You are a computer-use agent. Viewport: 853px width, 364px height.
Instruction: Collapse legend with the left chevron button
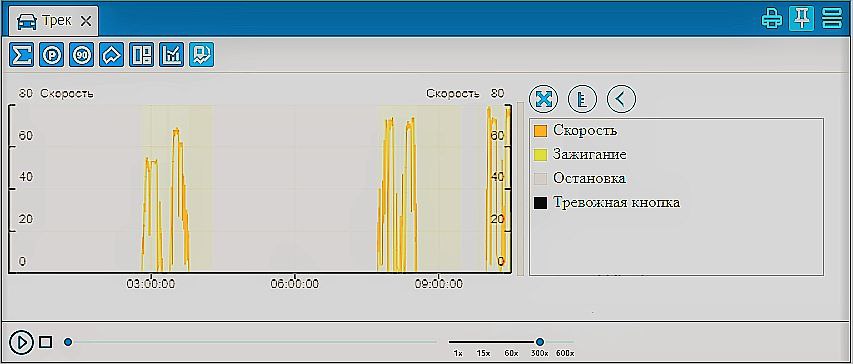point(621,99)
